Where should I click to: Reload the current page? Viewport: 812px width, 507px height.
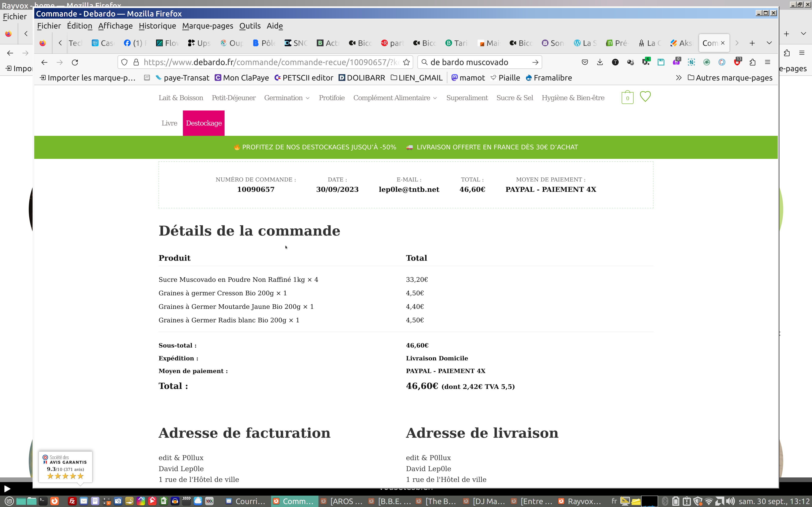coord(75,62)
